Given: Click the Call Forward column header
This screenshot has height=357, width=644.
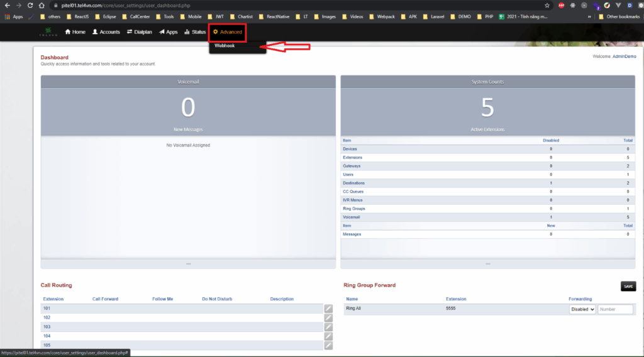Looking at the screenshot, I should (x=105, y=299).
